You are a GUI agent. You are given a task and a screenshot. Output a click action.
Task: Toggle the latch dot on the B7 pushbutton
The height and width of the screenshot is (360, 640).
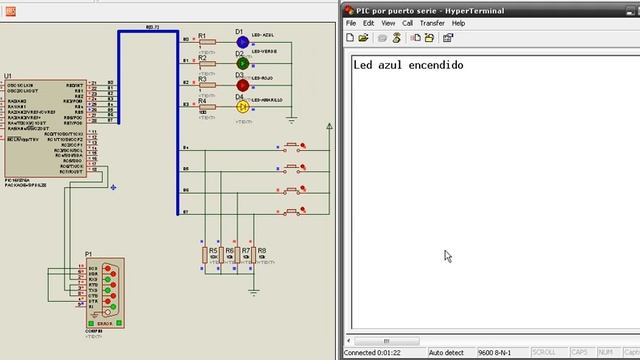303,209
